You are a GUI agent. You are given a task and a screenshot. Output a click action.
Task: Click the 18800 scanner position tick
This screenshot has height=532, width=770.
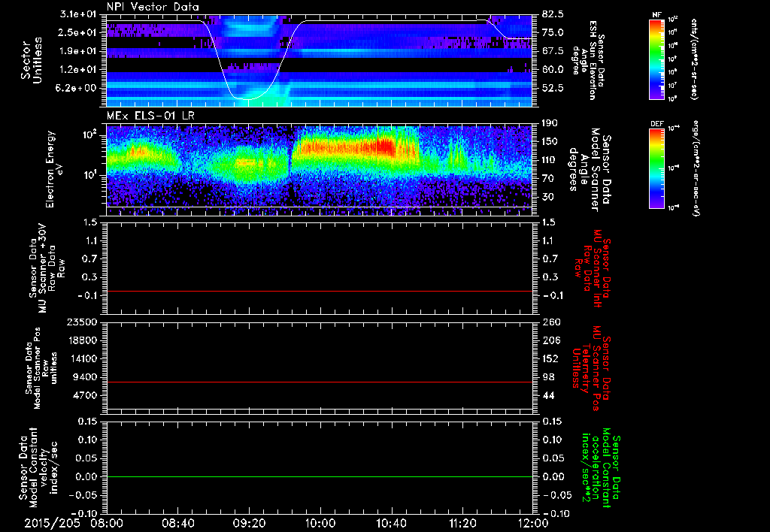[x=81, y=340]
